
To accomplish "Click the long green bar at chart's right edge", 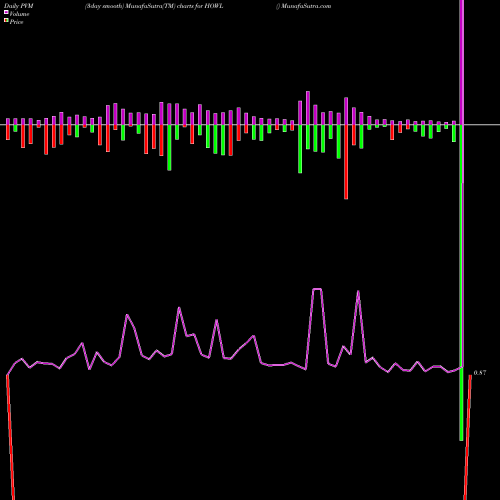I will tap(461, 283).
